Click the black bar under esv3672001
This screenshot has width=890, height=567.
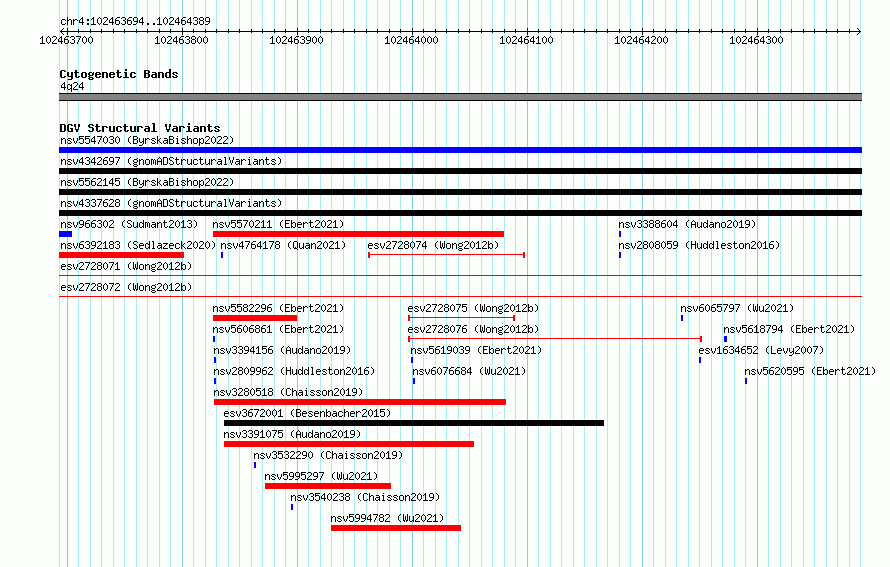pos(414,423)
